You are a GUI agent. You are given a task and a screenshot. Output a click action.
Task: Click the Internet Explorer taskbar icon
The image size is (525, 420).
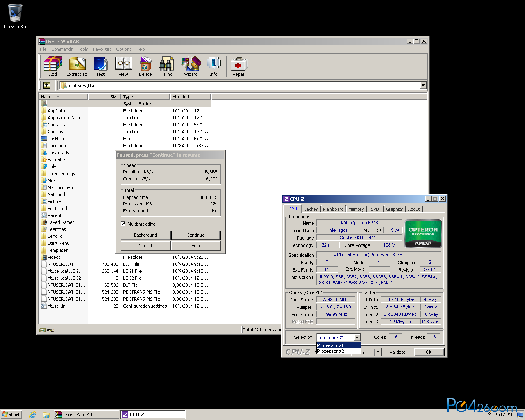click(x=33, y=415)
